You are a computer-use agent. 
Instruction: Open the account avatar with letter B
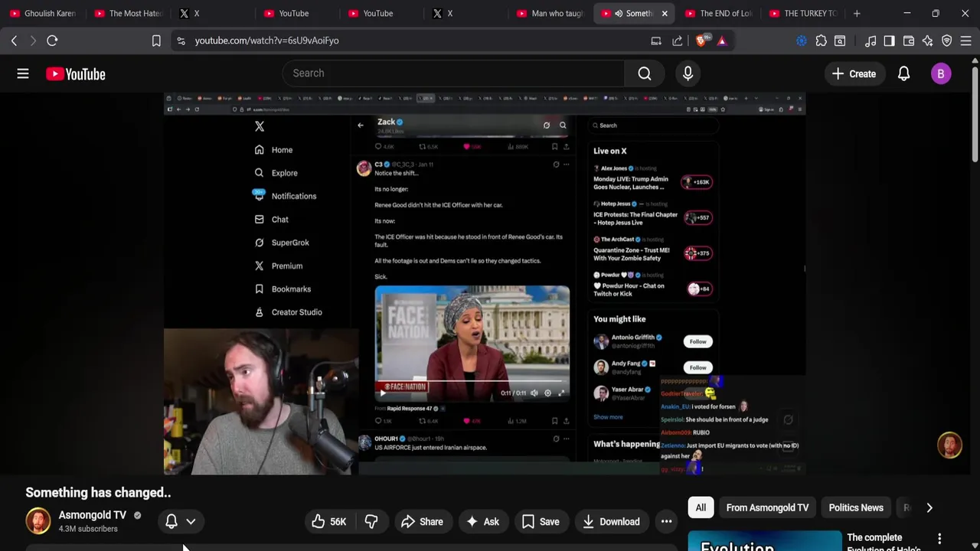point(941,73)
